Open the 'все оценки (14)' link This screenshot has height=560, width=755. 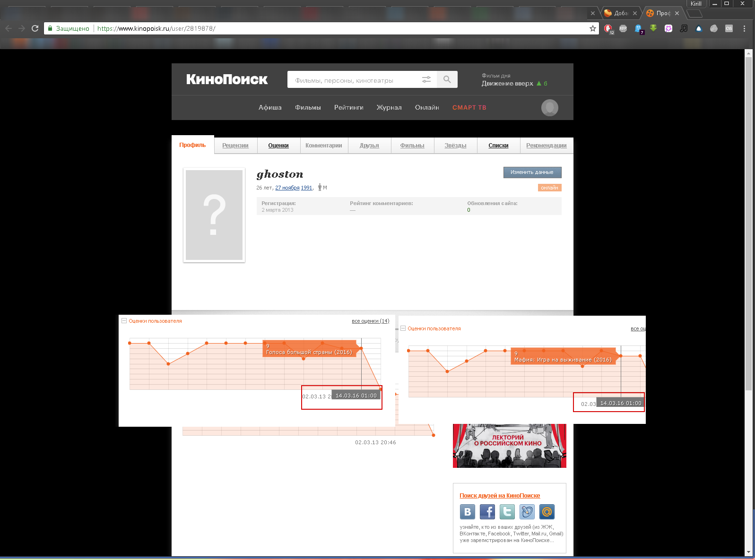point(370,321)
